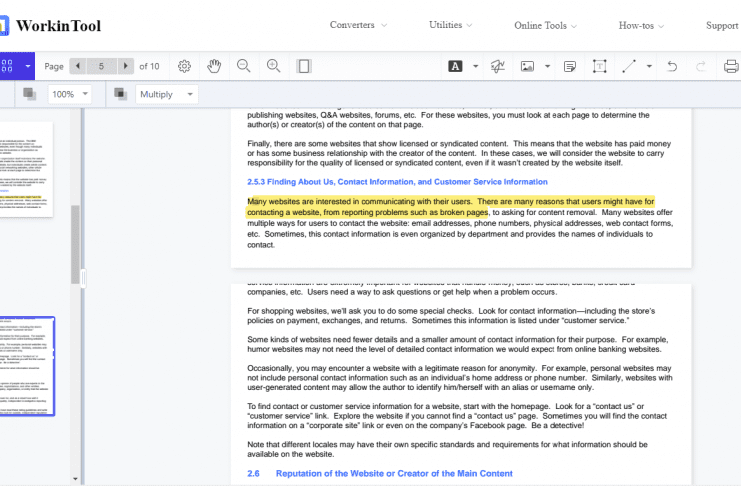The height and width of the screenshot is (486, 741).
Task: Select the highlighted page thumbnail in sidebar
Action: pos(27,366)
